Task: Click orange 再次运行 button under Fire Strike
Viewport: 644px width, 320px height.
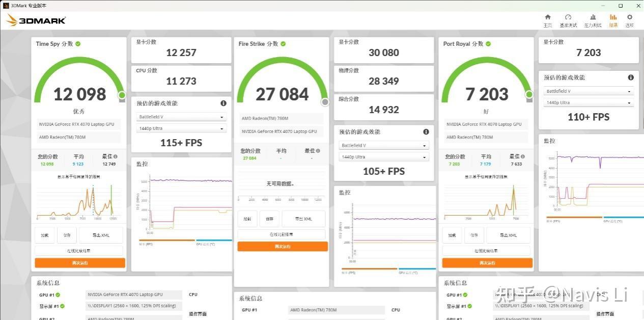Action: click(283, 246)
